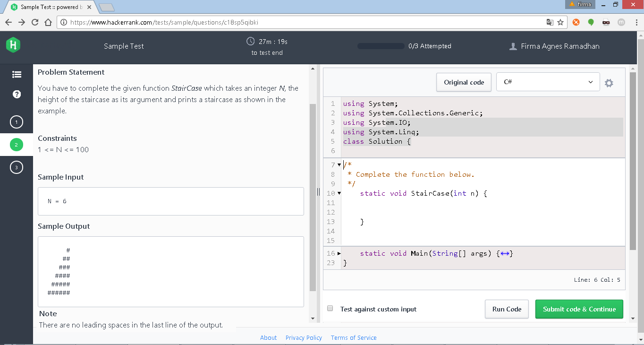Image resolution: width=644 pixels, height=345 pixels.
Task: Restore the Original code
Action: point(464,82)
